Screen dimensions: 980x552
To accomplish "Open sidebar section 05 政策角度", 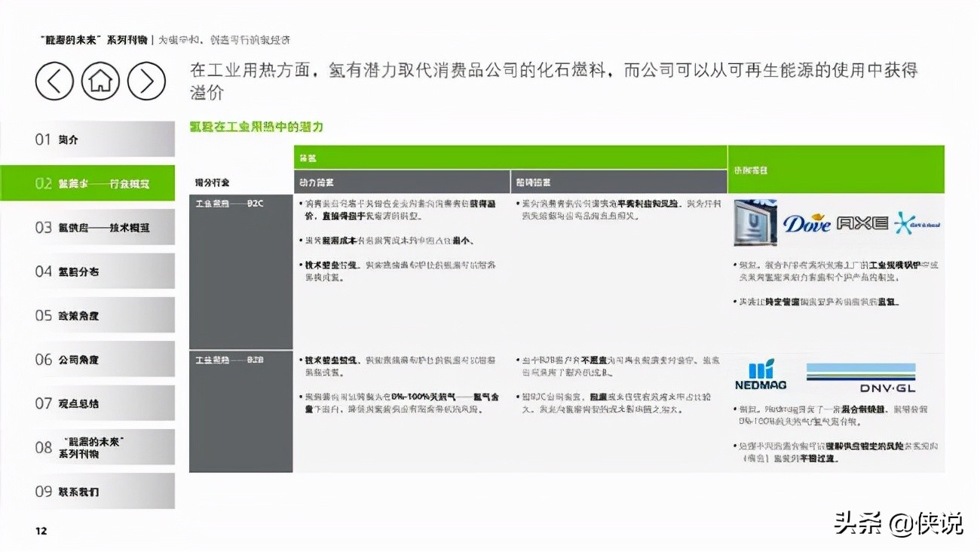I will (87, 315).
